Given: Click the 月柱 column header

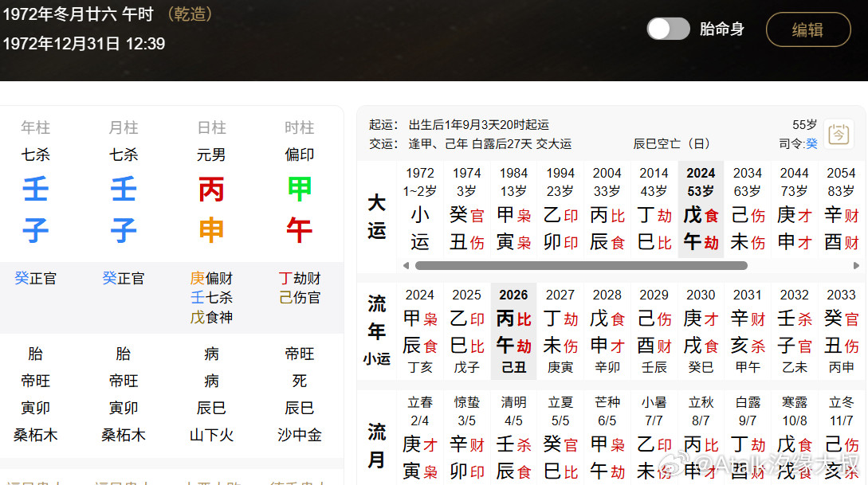Looking at the screenshot, I should pos(124,127).
